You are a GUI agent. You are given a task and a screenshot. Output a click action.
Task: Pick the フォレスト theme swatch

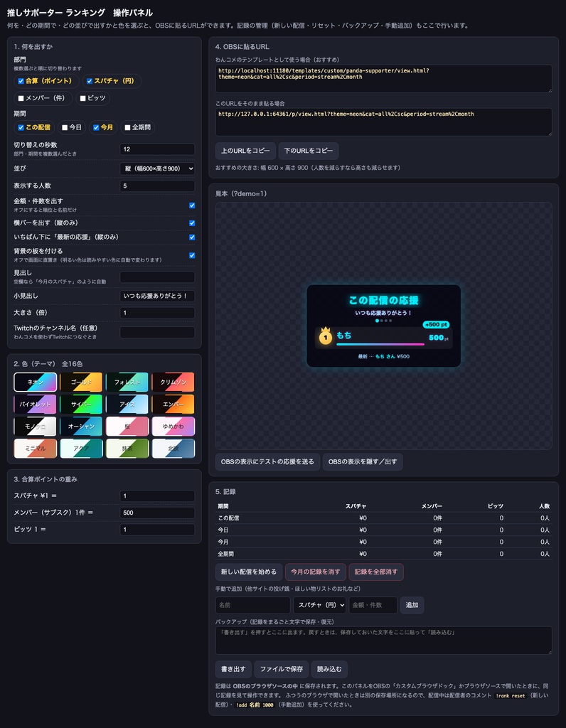click(127, 382)
